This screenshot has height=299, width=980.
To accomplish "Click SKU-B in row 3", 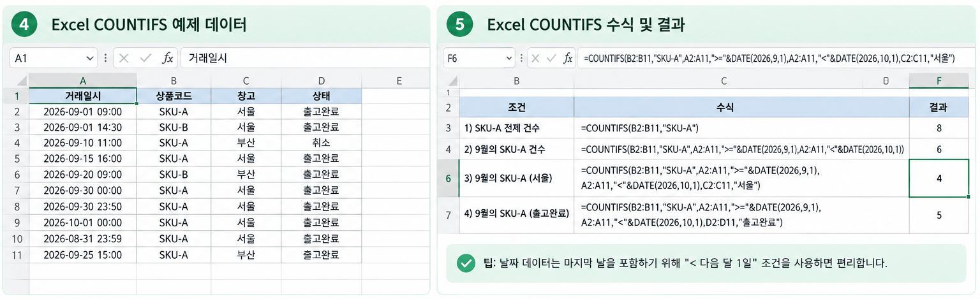I will click(174, 127).
